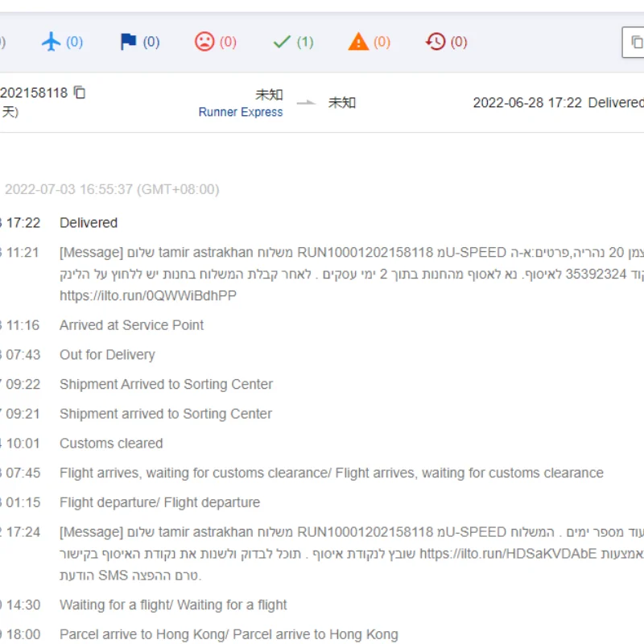Screen dimensions: 644x644
Task: Copy tracking number 202158118 icon
Action: 79,93
